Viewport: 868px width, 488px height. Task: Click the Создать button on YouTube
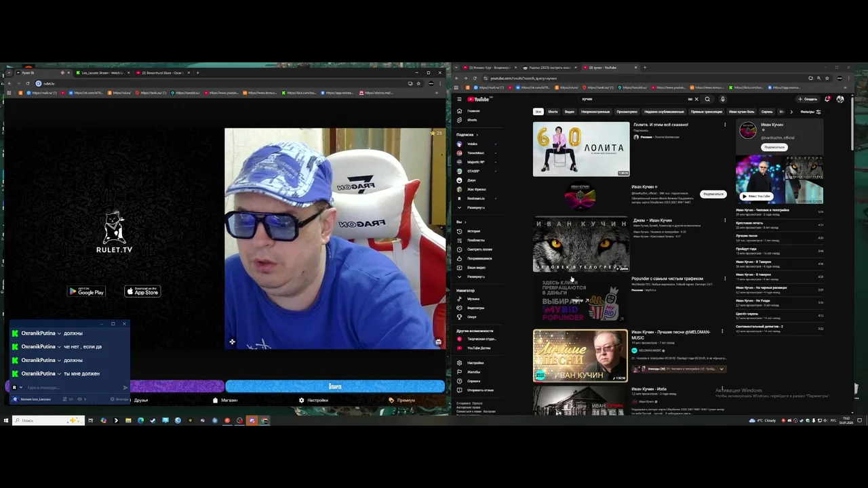click(x=808, y=99)
